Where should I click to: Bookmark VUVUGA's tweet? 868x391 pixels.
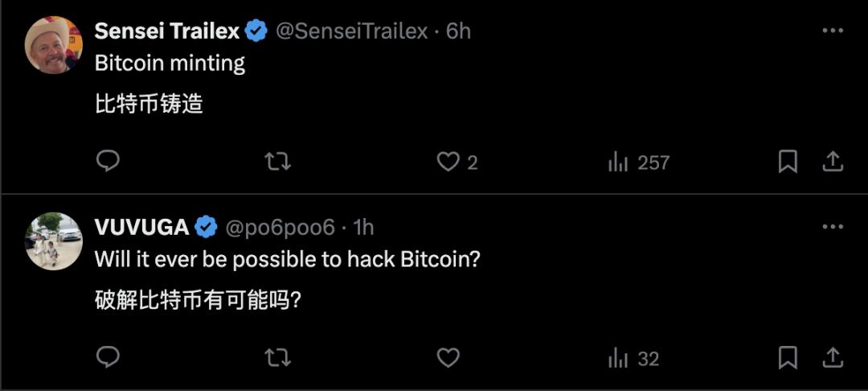click(x=788, y=358)
